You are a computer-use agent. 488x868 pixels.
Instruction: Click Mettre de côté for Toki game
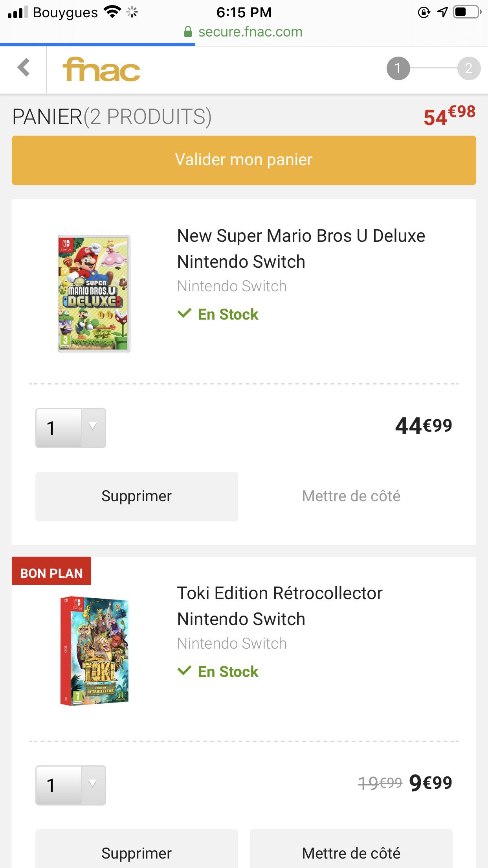(351, 849)
